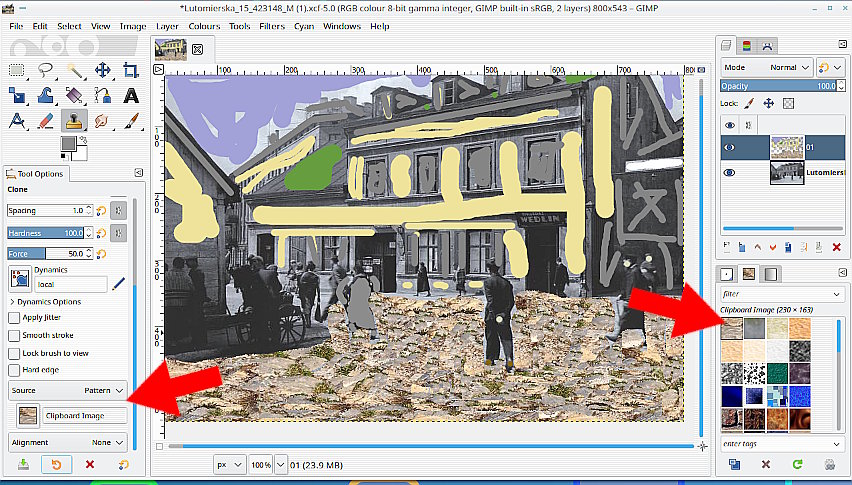This screenshot has height=485, width=852.
Task: Click the grey foreground colour swatch
Action: [68, 144]
